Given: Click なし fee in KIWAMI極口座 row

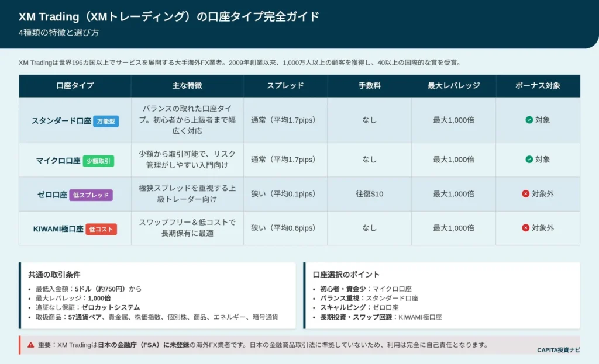Looking at the screenshot, I should [370, 228].
